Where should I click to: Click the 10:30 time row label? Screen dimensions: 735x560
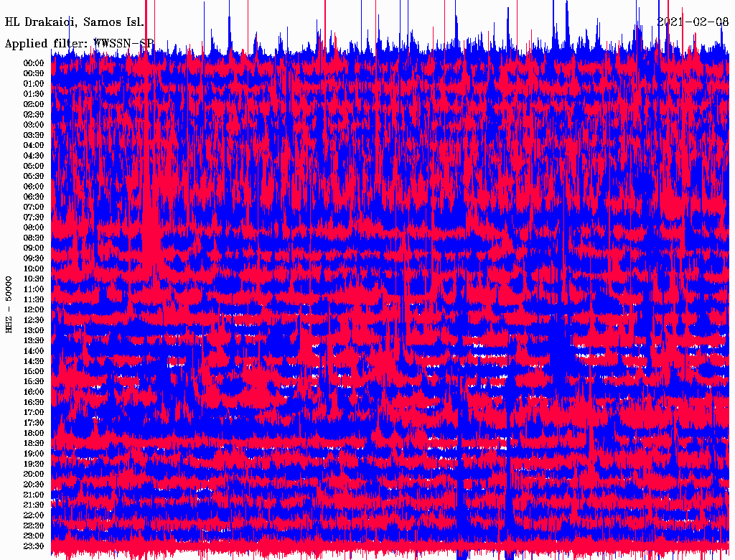34,279
